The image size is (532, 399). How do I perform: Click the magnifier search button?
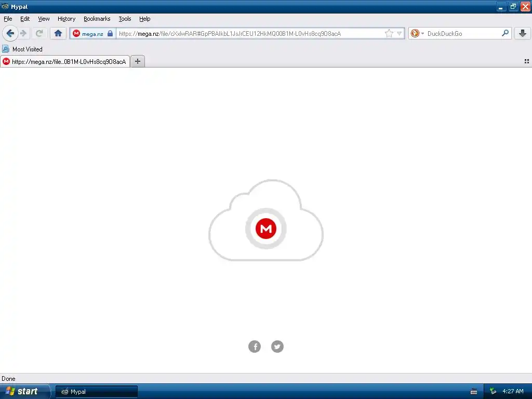505,33
